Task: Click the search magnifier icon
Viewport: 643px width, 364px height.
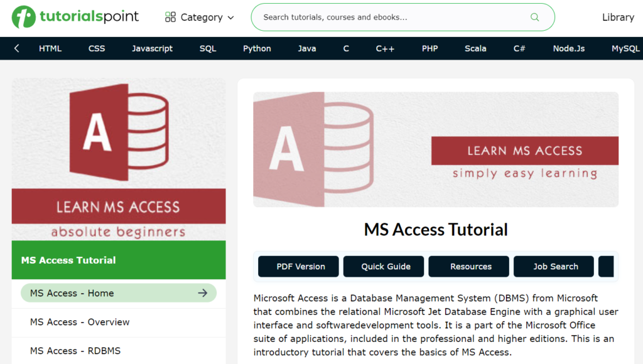Action: (534, 17)
